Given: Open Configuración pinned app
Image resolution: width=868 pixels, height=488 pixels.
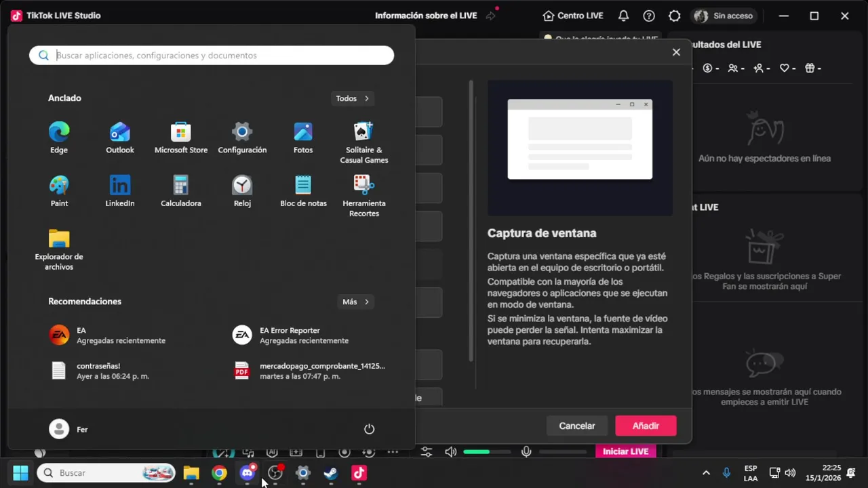Looking at the screenshot, I should (x=242, y=138).
